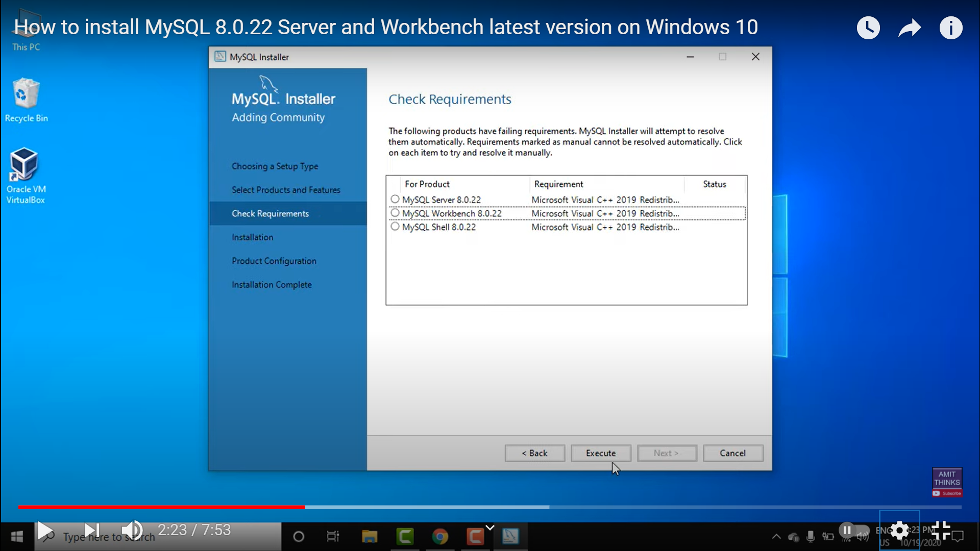The width and height of the screenshot is (980, 551).
Task: Open Cortana circle on taskbar
Action: [299, 536]
